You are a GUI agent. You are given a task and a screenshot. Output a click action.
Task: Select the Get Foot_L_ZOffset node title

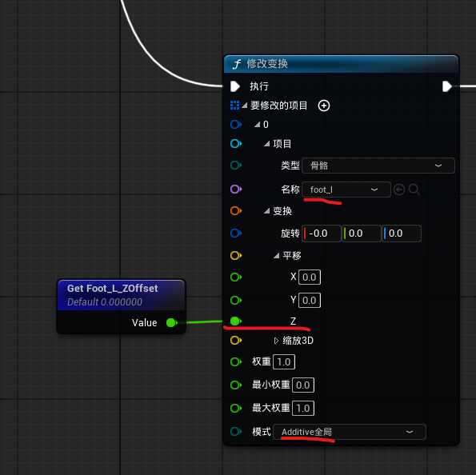(x=112, y=289)
